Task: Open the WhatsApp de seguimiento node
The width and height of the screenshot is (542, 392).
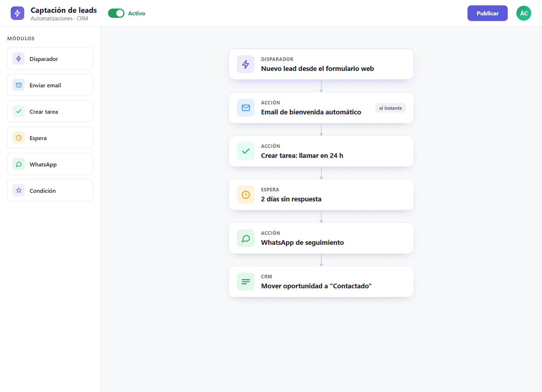Action: (321, 238)
